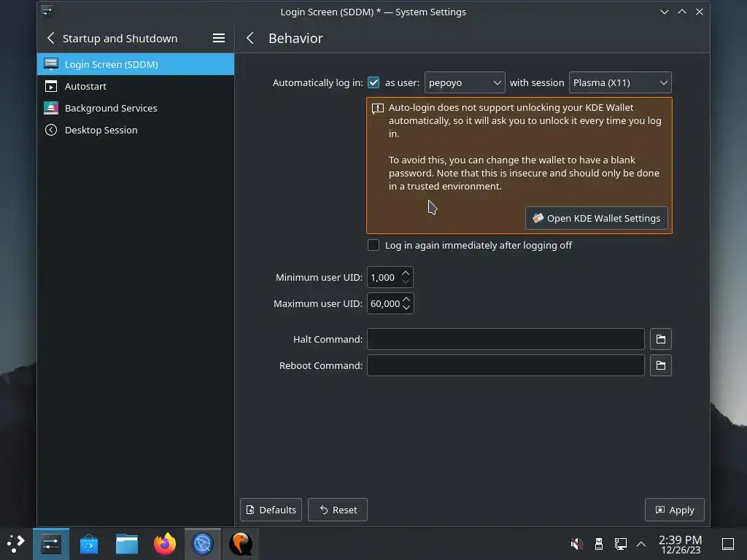The height and width of the screenshot is (560, 747).
Task: Decrease Minimum user UID value
Action: 406,281
